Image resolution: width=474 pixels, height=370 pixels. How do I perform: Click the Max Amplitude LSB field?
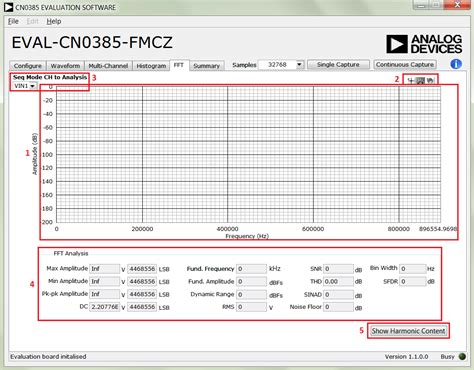pyautogui.click(x=142, y=269)
